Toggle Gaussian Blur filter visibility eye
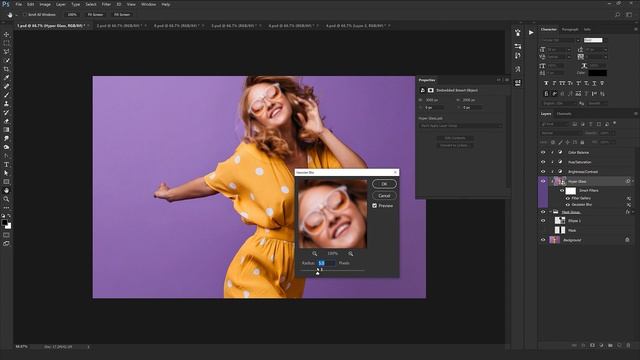 (567, 204)
